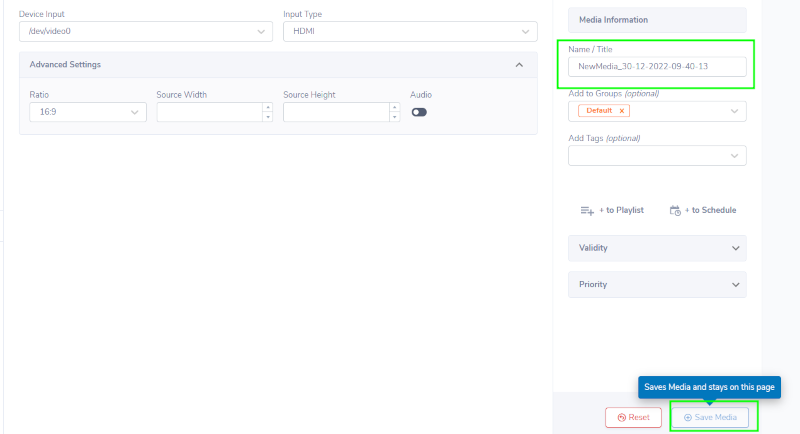Viewport: 800px width, 434px height.
Task: Open the Add Tags dropdown
Action: [x=657, y=156]
